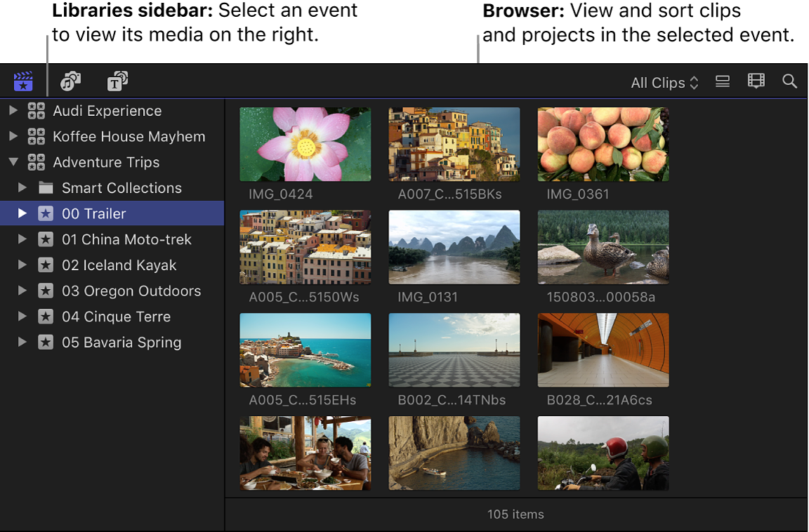Show the Titles and Generators sidebar
This screenshot has width=809, height=532.
[117, 81]
